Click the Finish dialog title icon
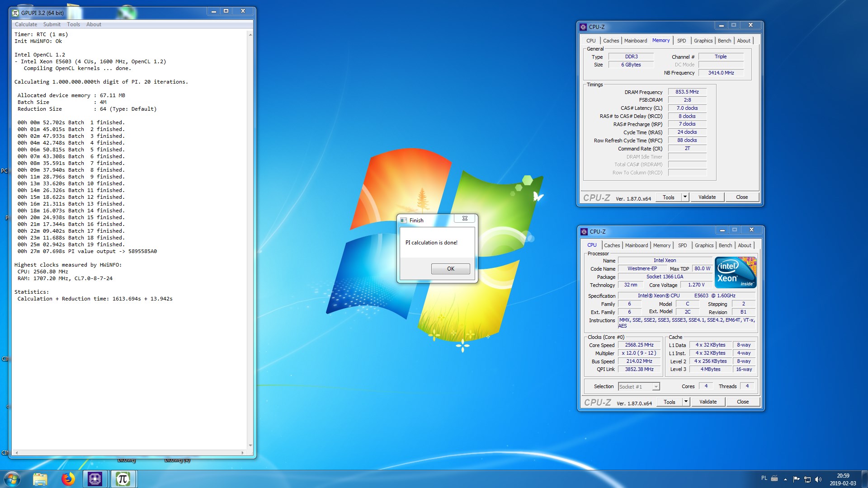This screenshot has width=868, height=488. click(404, 221)
